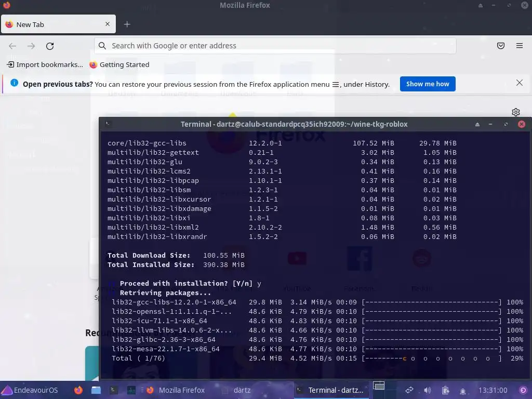The height and width of the screenshot is (399, 532).
Task: Reload the current Firefox page
Action: point(50,46)
